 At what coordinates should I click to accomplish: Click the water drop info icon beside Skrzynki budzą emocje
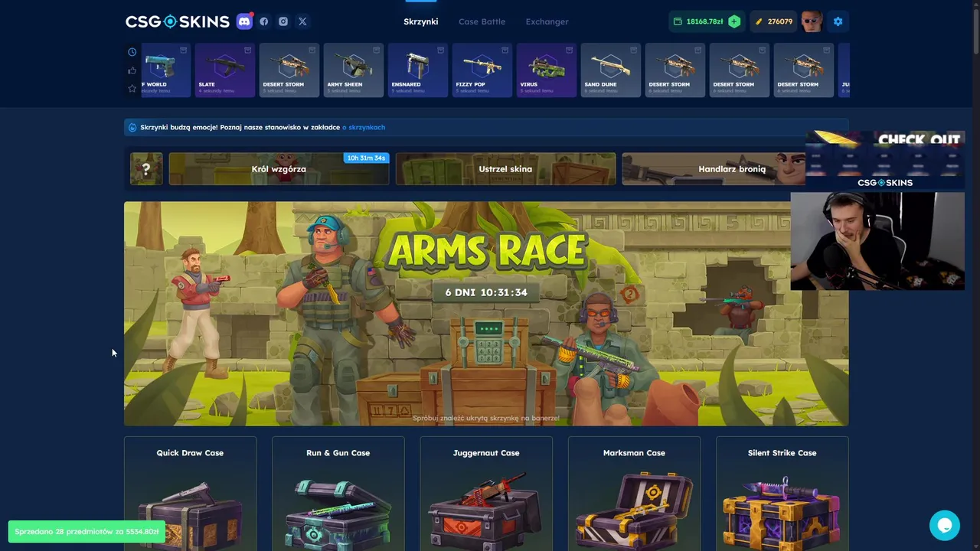pyautogui.click(x=132, y=127)
